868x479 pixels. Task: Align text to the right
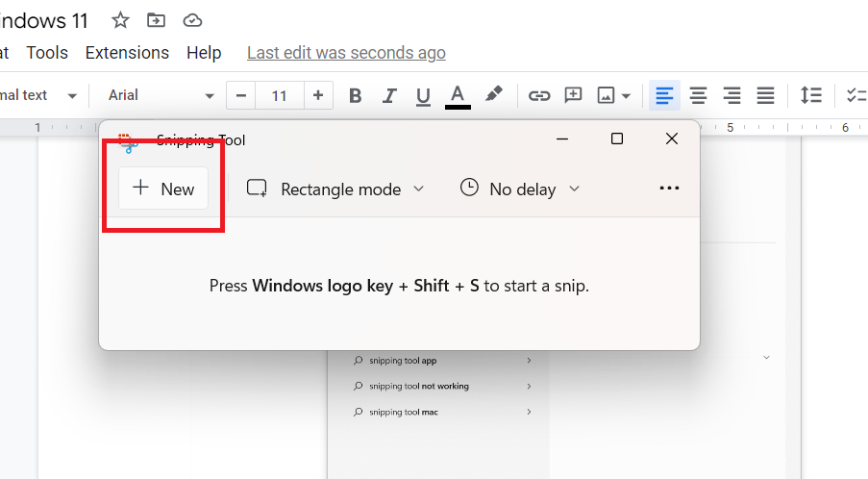732,95
